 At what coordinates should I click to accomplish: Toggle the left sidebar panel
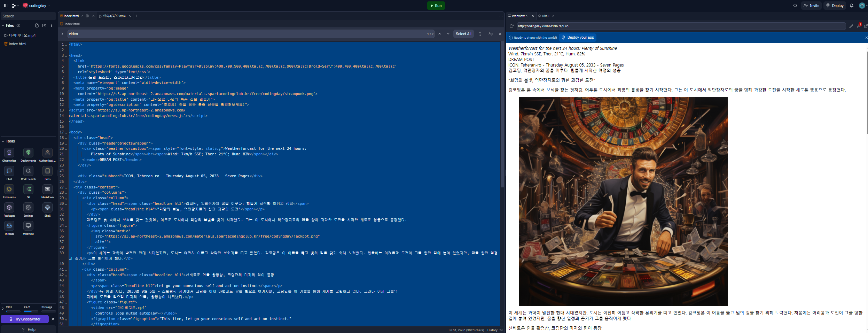pos(6,6)
